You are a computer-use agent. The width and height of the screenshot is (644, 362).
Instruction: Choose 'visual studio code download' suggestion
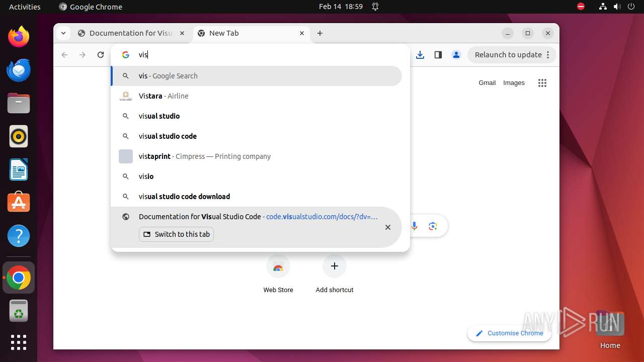257,197
